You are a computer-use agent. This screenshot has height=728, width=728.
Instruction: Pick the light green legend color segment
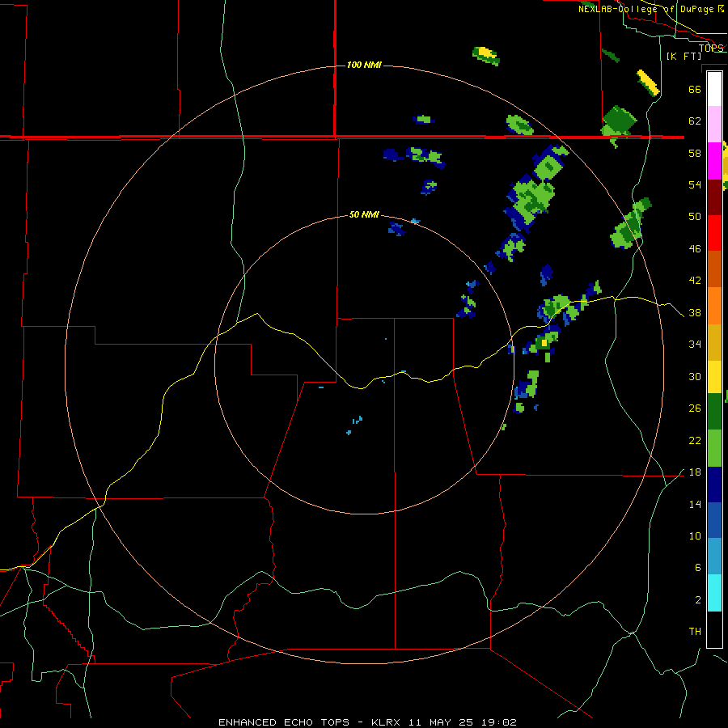coord(714,448)
